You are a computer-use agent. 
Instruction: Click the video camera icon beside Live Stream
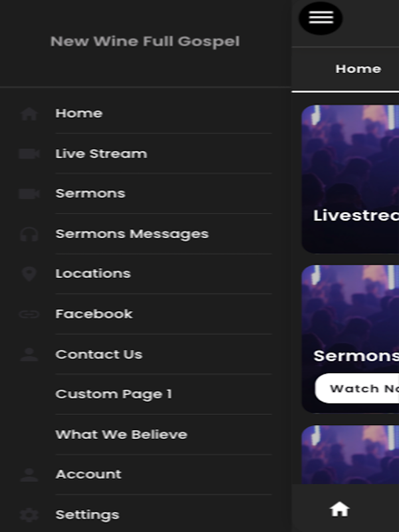(x=29, y=154)
